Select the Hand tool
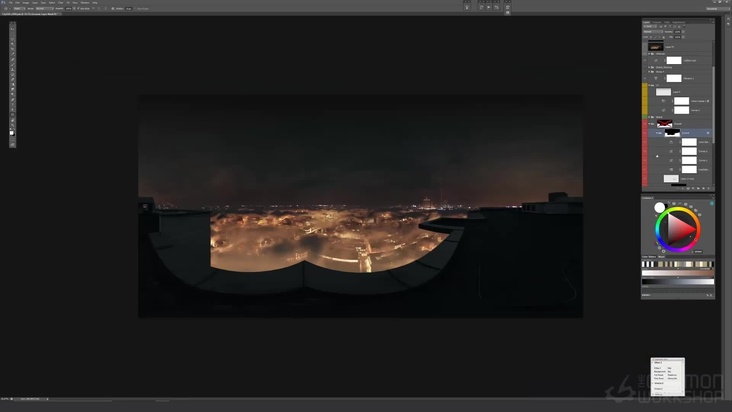 pos(13,120)
